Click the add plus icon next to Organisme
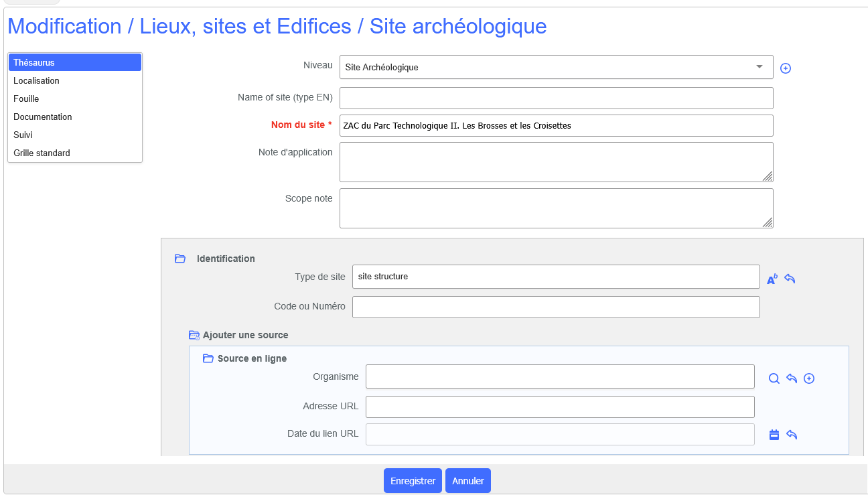 (808, 378)
